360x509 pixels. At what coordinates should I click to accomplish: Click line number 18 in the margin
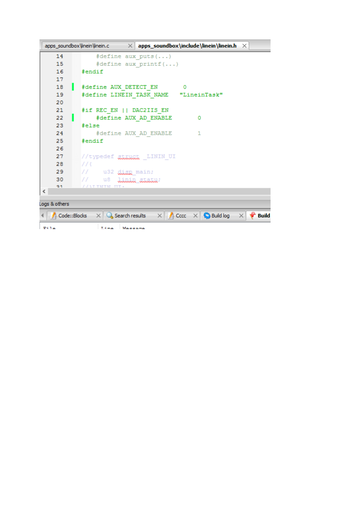click(60, 87)
